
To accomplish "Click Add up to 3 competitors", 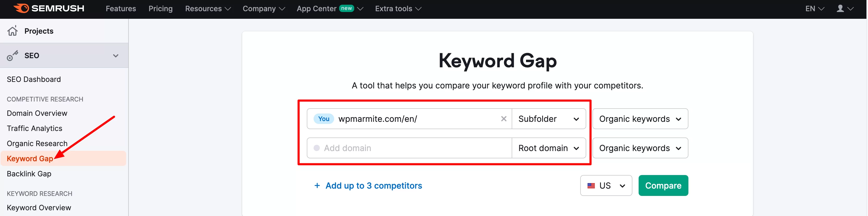I will 374,186.
